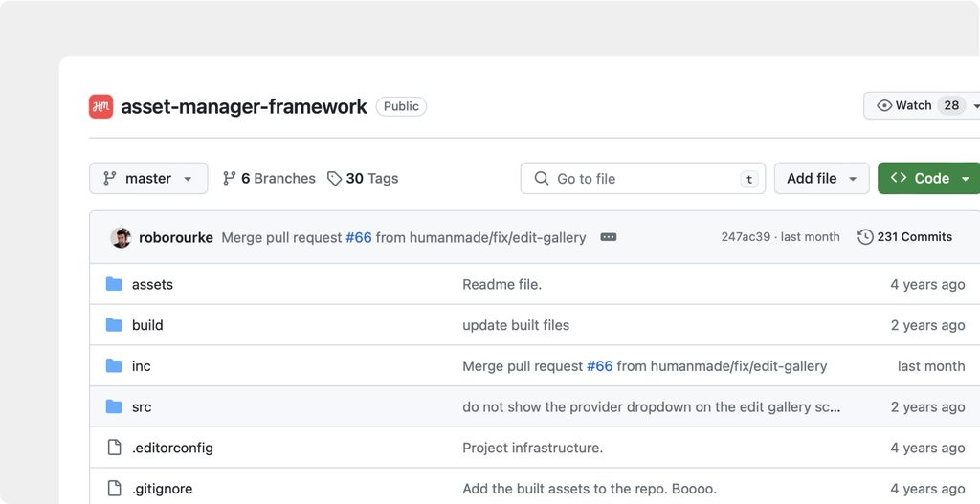Open the Add file dropdown
The width and height of the screenshot is (980, 504).
click(821, 179)
